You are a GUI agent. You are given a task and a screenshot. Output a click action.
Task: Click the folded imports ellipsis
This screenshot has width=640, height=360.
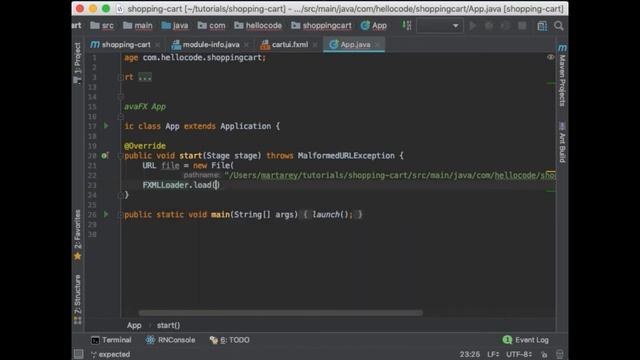(x=144, y=77)
